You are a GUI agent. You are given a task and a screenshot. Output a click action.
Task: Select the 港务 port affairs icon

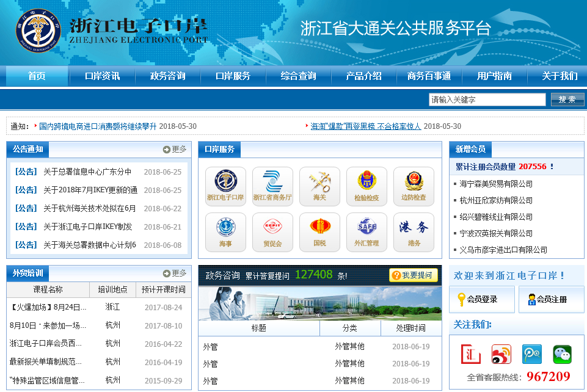click(414, 232)
